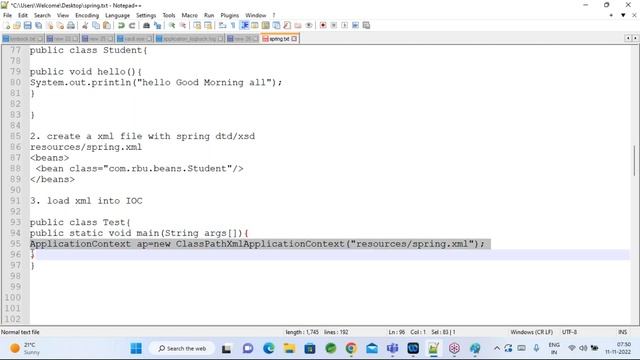Click the Close document toolbar icon
Viewport: 640px width, 360px height.
point(49,25)
